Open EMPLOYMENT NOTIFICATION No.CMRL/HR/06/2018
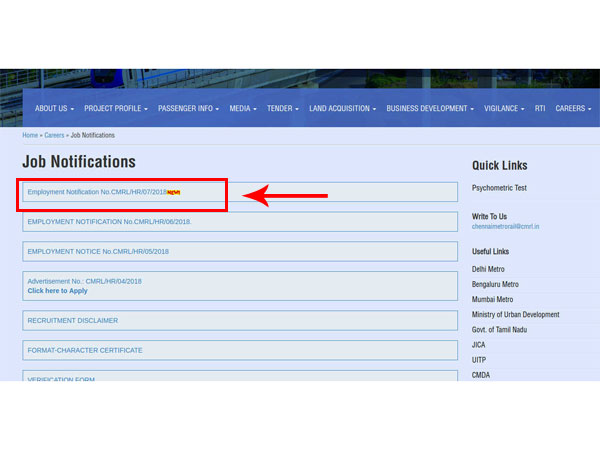This screenshot has height=450, width=600. pos(109,222)
